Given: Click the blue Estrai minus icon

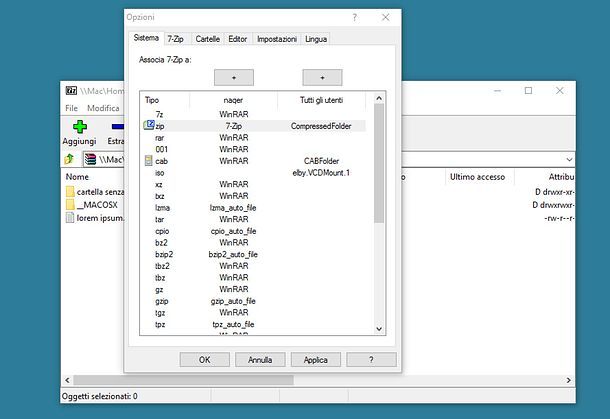Looking at the screenshot, I should pyautogui.click(x=118, y=126).
